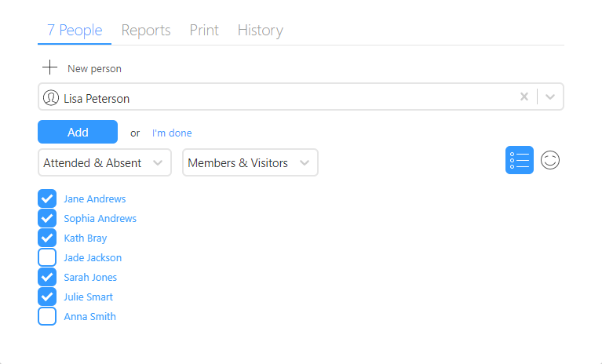Click the Add button
The image size is (602, 364).
coord(78,132)
